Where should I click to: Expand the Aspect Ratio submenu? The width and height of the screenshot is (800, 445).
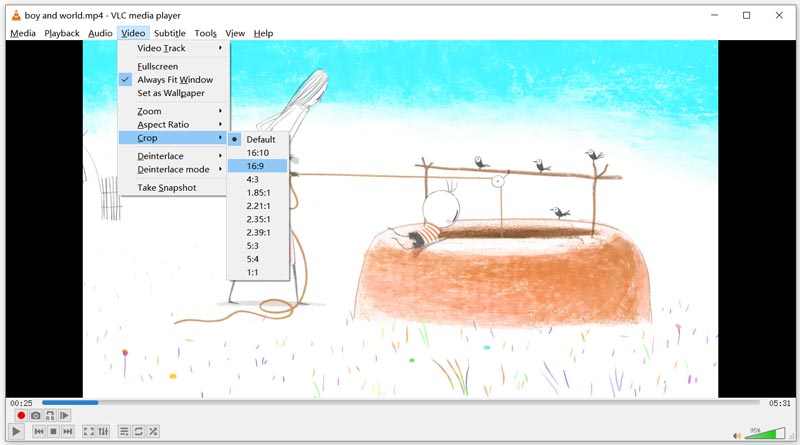[x=173, y=125]
